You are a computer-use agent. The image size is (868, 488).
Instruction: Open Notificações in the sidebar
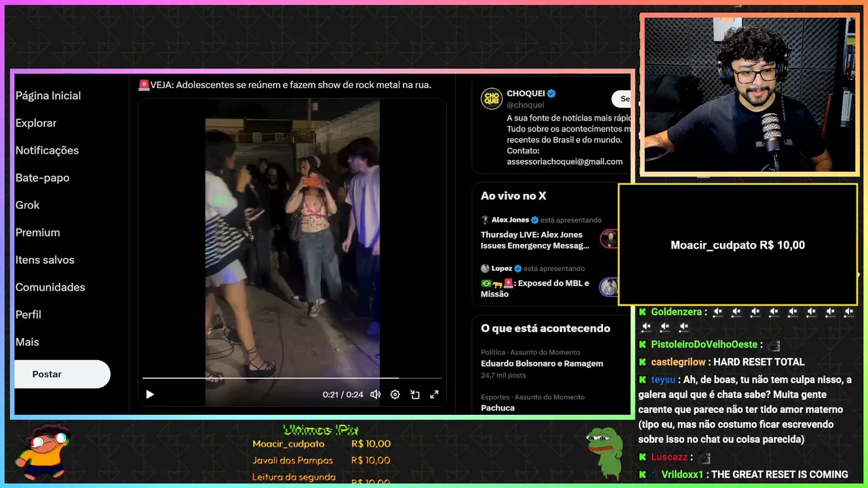(x=47, y=150)
